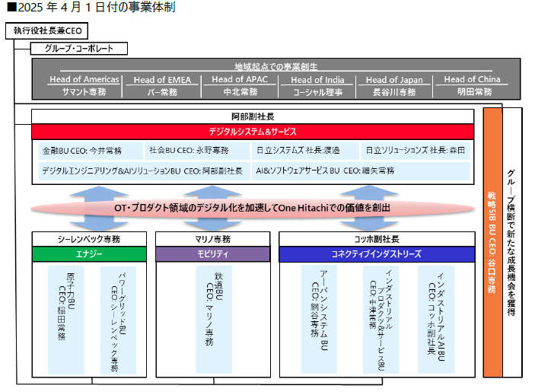Select the green エナジー bar

89,254
